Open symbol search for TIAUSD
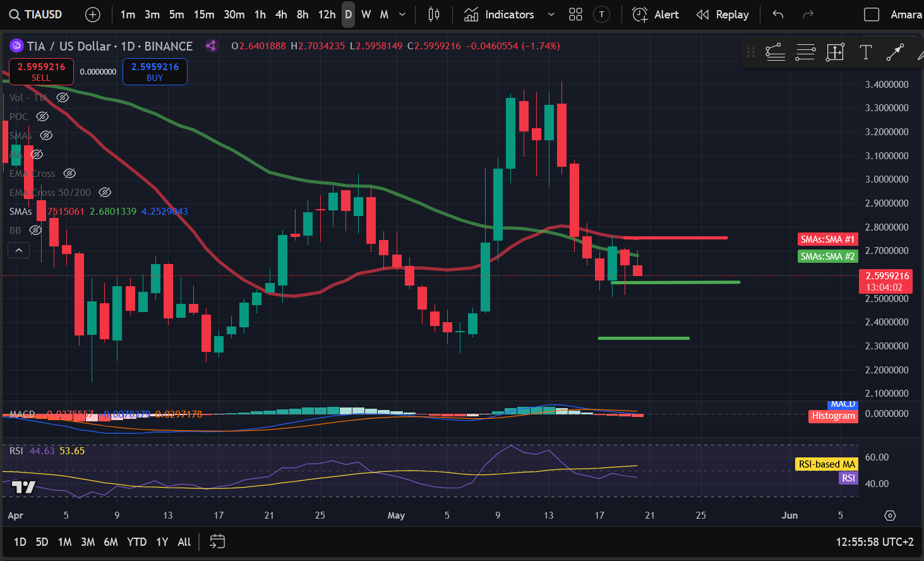This screenshot has height=561, width=924. click(x=37, y=15)
